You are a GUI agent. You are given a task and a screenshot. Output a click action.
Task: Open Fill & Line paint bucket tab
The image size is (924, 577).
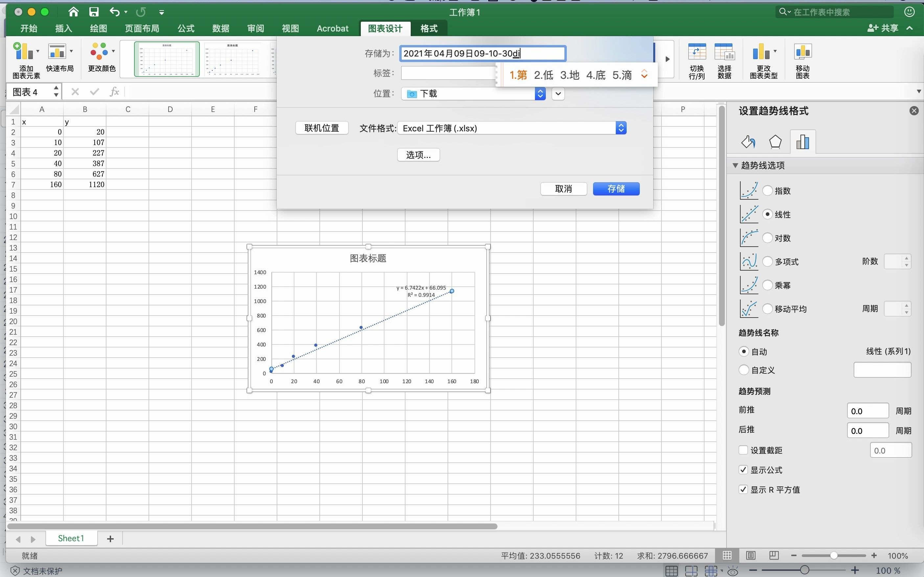pyautogui.click(x=748, y=142)
